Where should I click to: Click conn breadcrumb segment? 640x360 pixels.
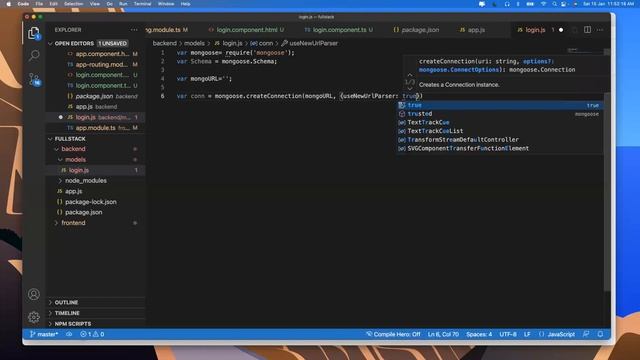tap(262, 43)
